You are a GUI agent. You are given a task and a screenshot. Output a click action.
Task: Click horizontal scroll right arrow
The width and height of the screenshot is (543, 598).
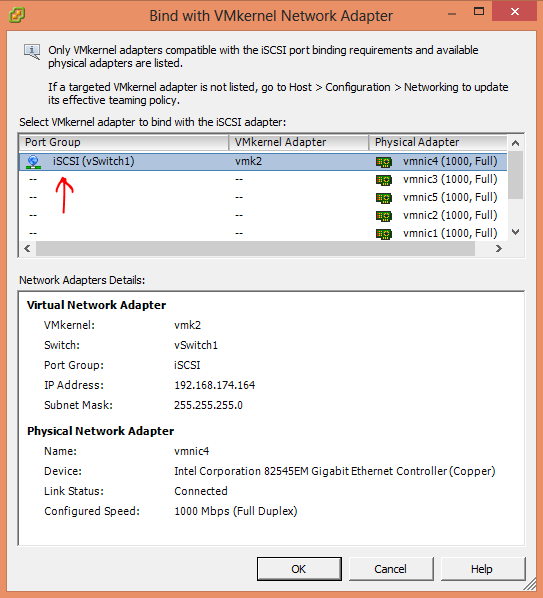coord(498,249)
